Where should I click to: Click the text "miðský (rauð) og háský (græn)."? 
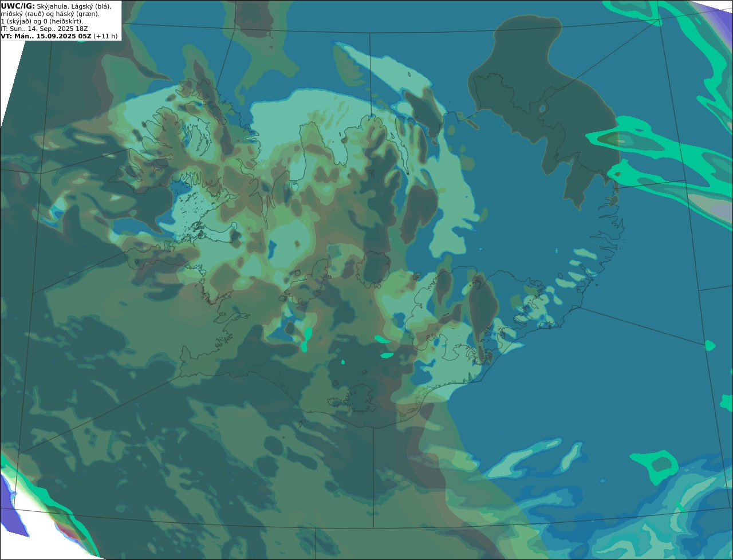pyautogui.click(x=50, y=14)
